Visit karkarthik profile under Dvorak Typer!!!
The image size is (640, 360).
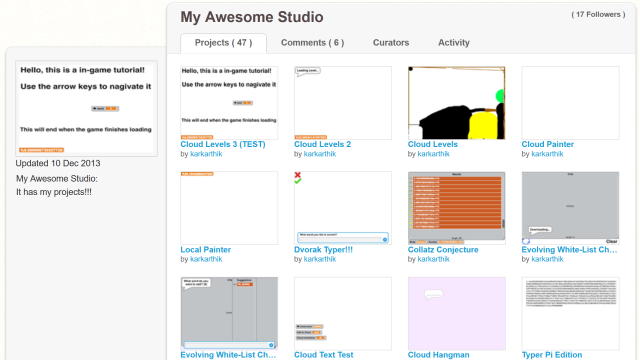pos(320,259)
